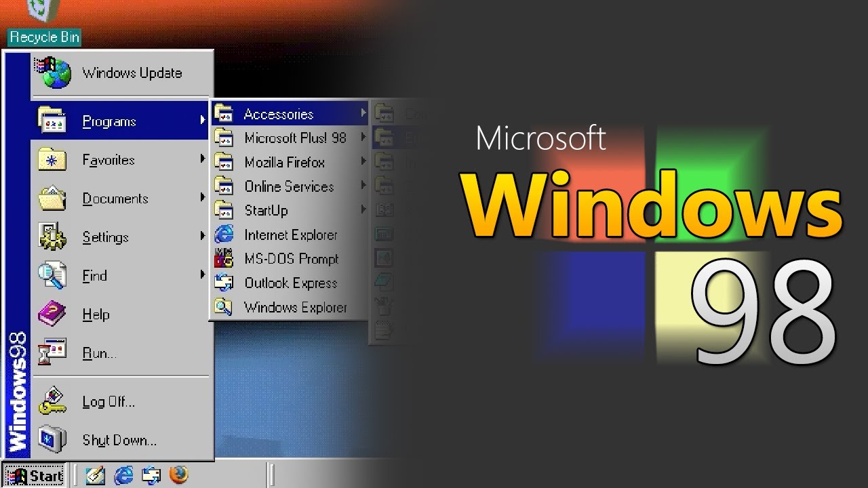Expand the Favorites submenu arrow
This screenshot has width=868, height=488.
pos(202,159)
